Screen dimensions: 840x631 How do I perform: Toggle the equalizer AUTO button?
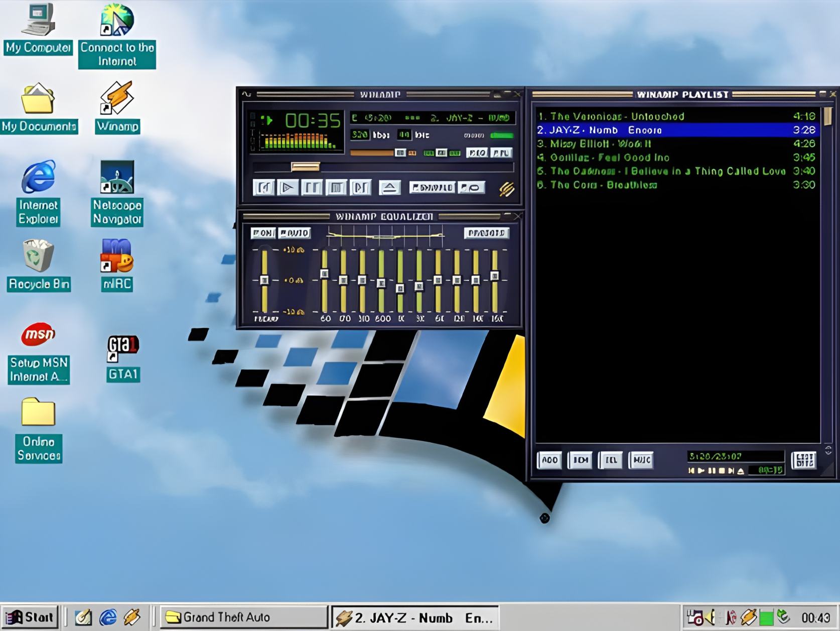click(x=295, y=233)
